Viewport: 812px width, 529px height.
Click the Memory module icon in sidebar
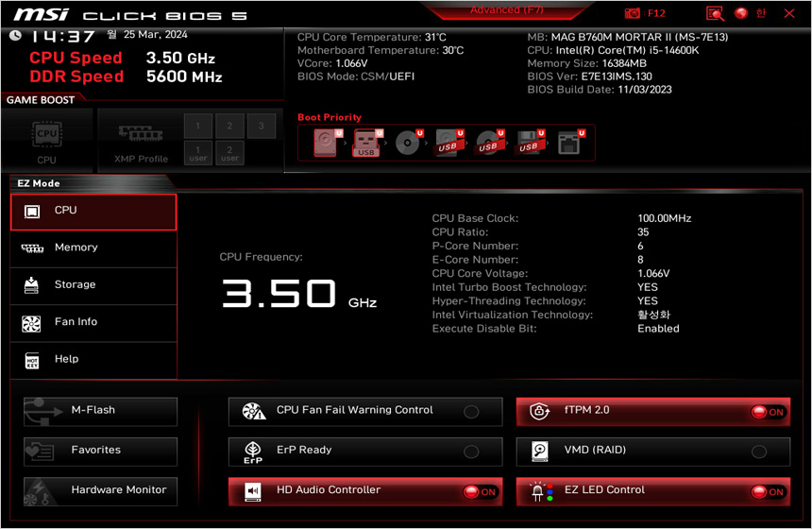[32, 248]
